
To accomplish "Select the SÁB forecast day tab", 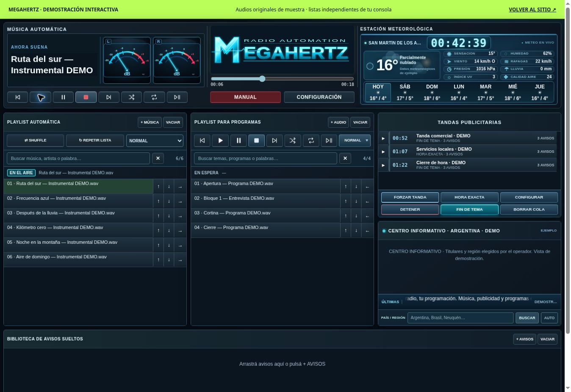I will point(405,92).
